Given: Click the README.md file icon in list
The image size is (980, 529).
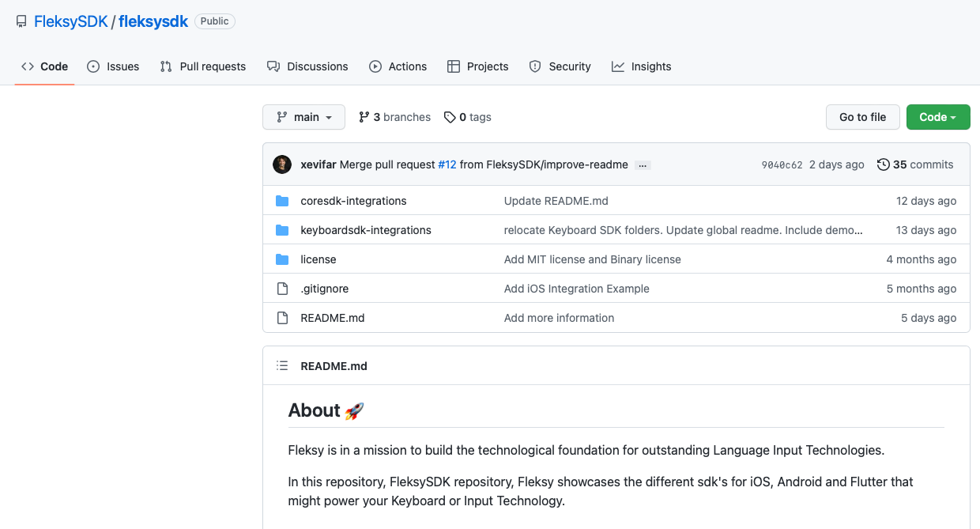Looking at the screenshot, I should [x=282, y=318].
